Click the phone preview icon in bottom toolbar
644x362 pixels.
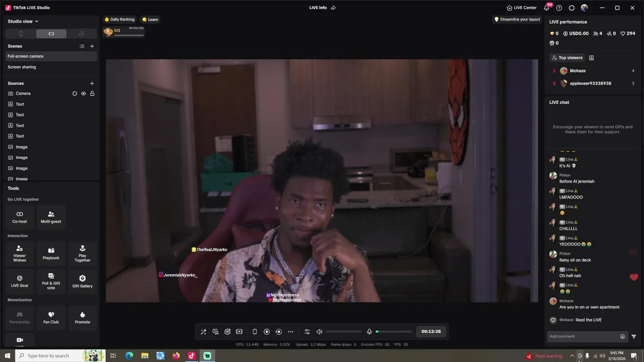click(x=255, y=332)
